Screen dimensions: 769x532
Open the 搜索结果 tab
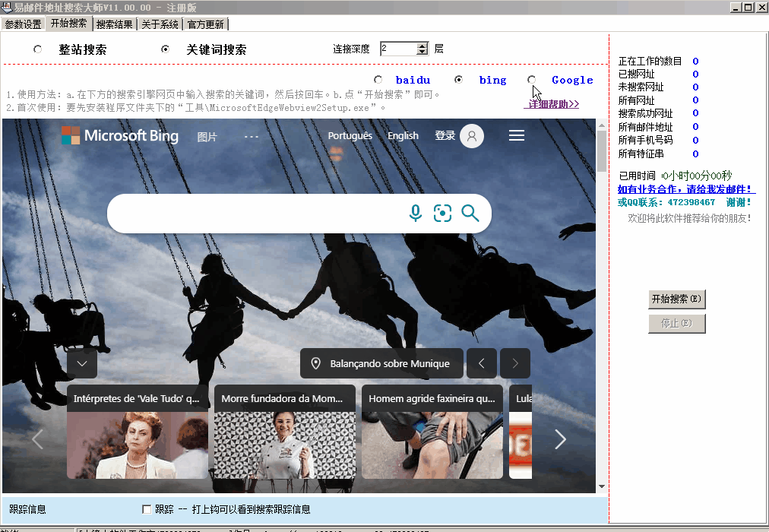coord(114,24)
